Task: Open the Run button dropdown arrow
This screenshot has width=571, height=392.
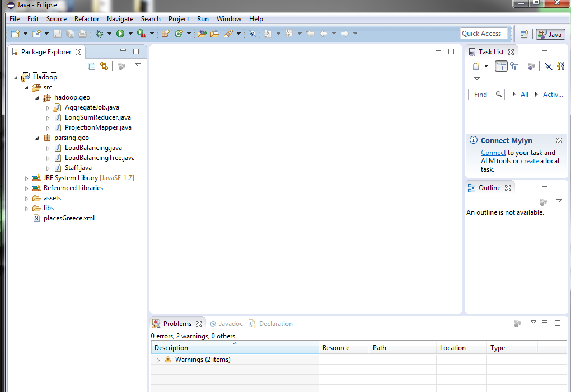Action: [x=130, y=34]
